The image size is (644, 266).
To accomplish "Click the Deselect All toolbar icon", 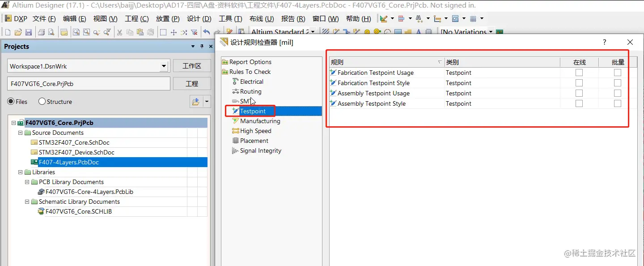I will 184,32.
